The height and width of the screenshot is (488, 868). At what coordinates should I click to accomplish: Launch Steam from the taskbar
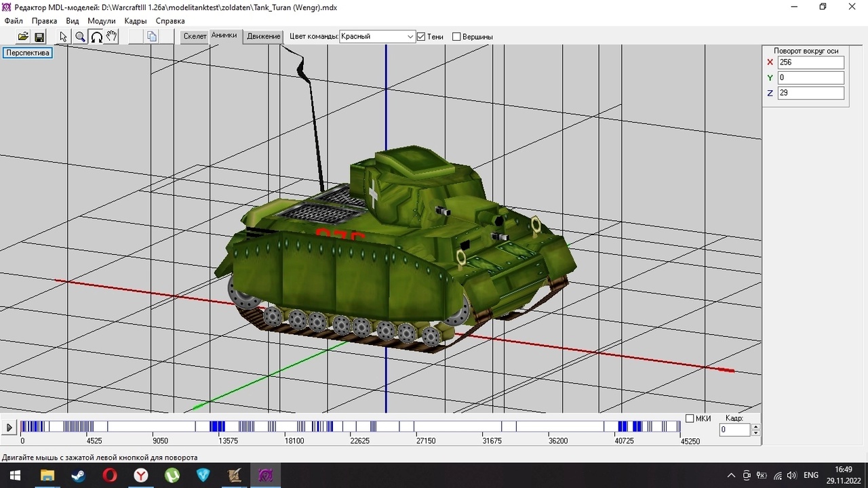pos(78,475)
